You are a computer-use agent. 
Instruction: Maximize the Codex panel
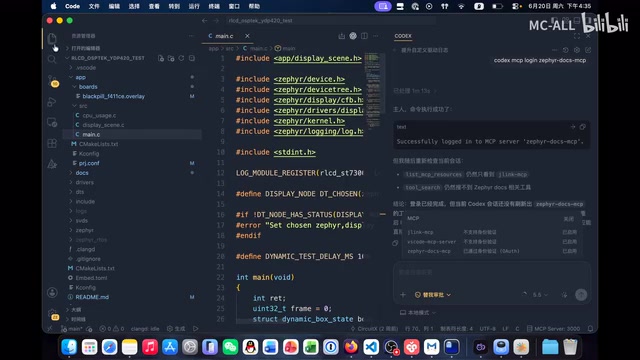576,36
